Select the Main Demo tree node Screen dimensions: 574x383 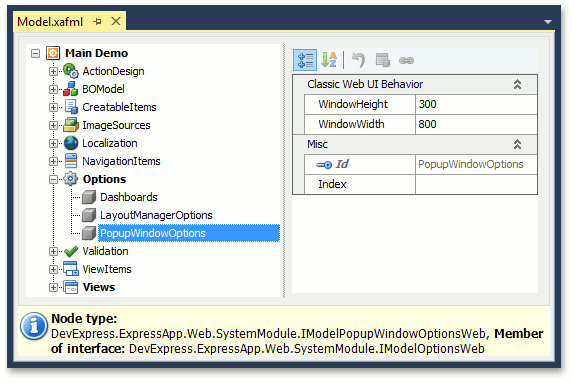[x=96, y=53]
